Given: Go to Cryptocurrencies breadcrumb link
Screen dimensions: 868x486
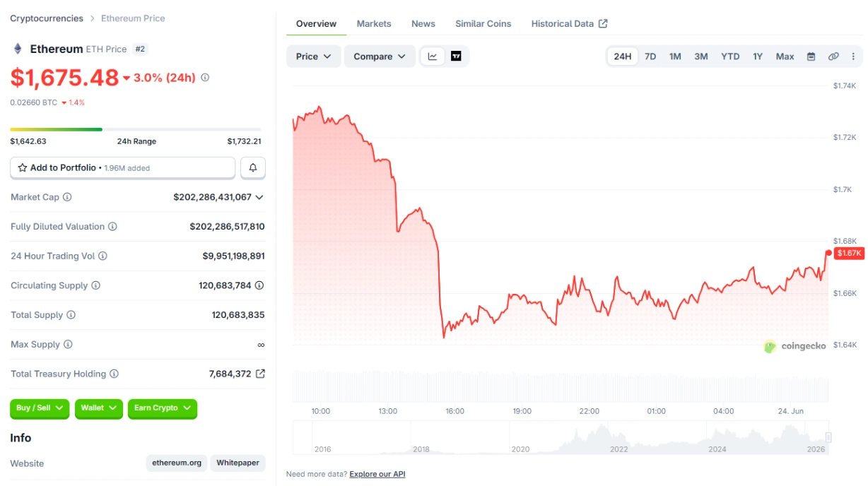Looking at the screenshot, I should tap(47, 18).
